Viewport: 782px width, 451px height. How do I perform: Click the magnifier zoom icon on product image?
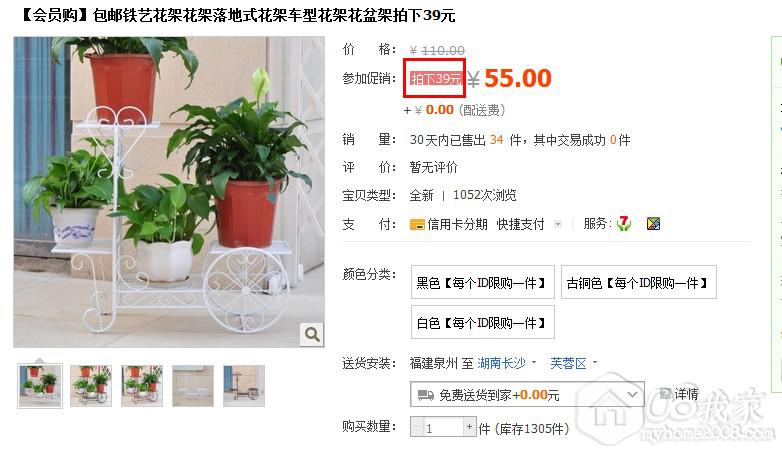pyautogui.click(x=312, y=334)
